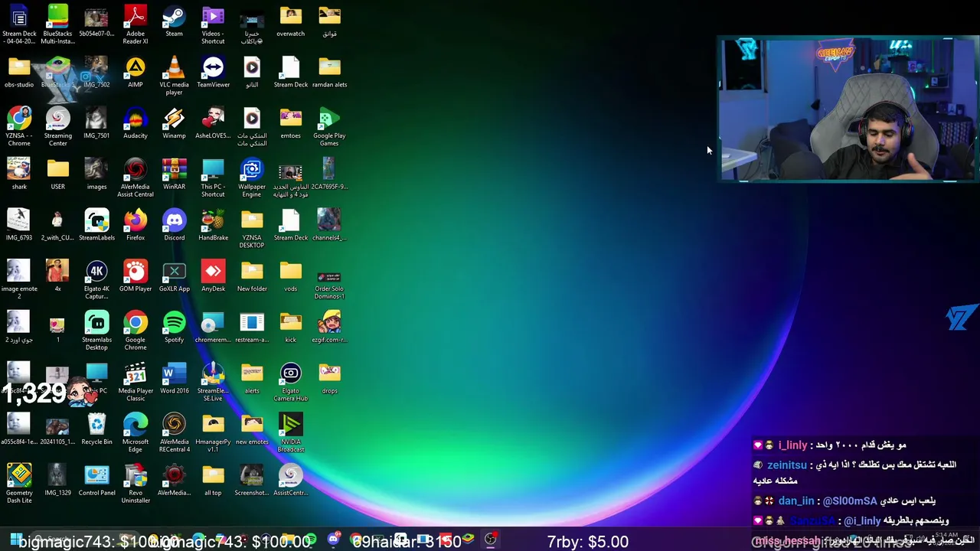Open the AIMP music player icon
Viewport: 980px width, 551px height.
click(x=136, y=73)
